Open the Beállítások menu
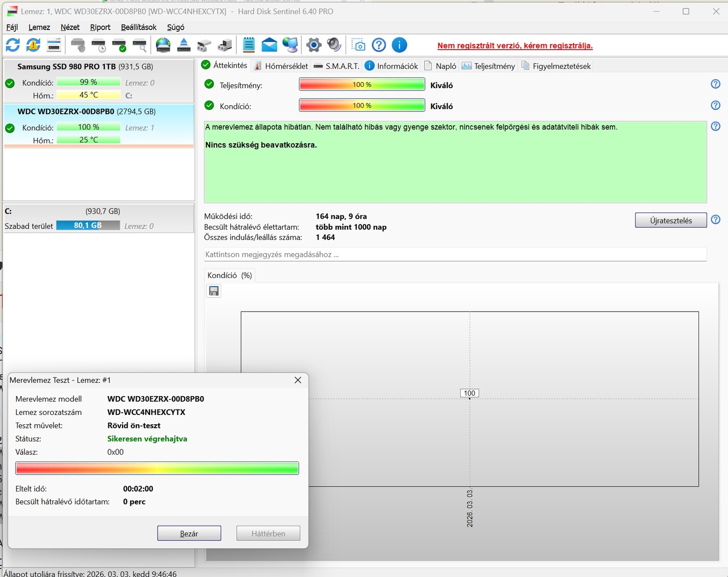The height and width of the screenshot is (577, 728). tap(139, 27)
